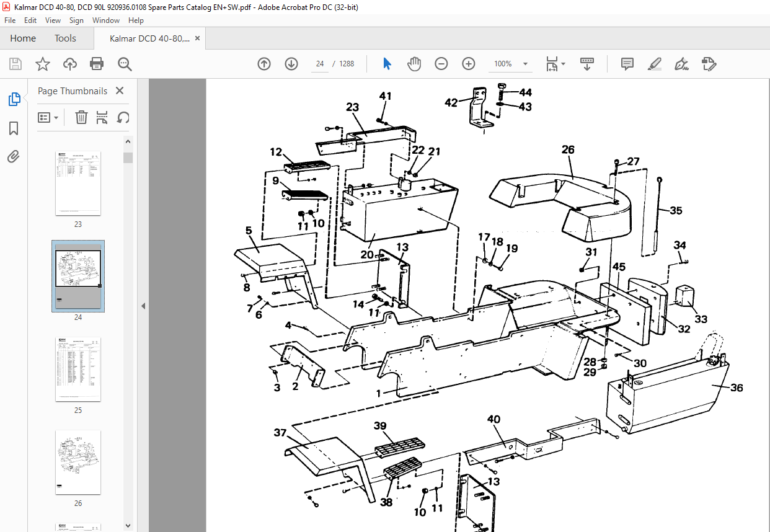Add a comment with the speech bubble tool

(627, 64)
